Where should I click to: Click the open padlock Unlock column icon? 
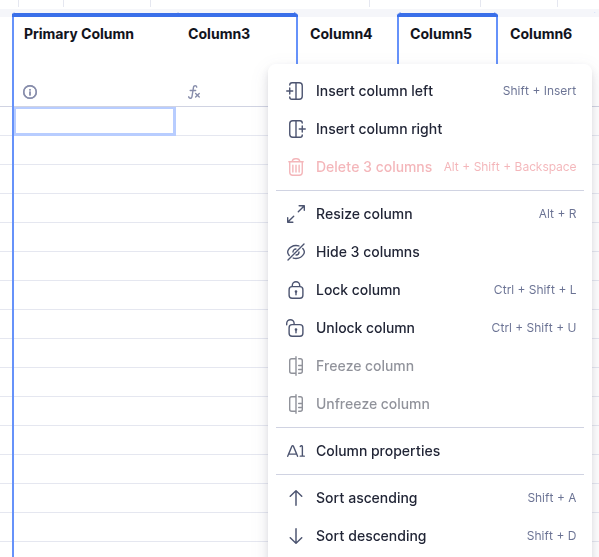tap(295, 328)
